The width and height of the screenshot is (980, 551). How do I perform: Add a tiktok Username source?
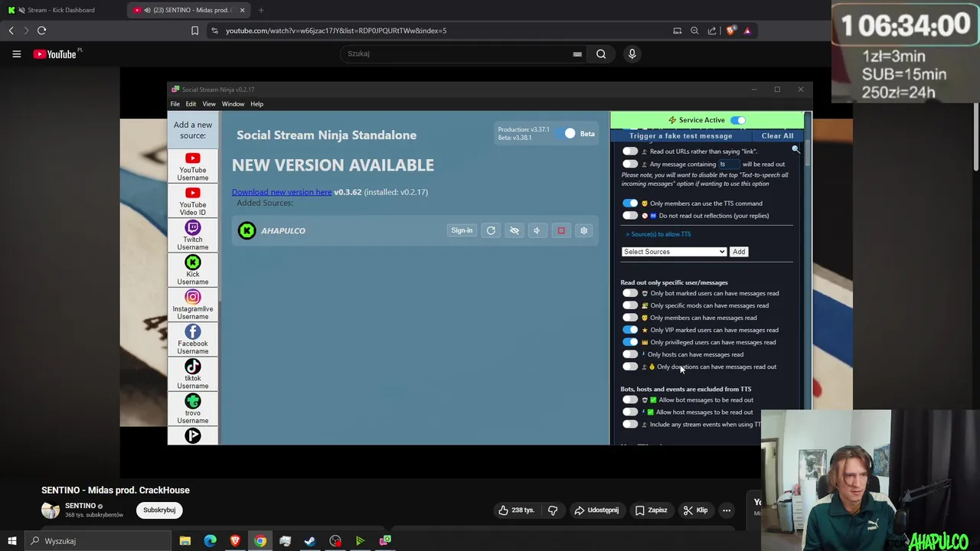pos(193,374)
